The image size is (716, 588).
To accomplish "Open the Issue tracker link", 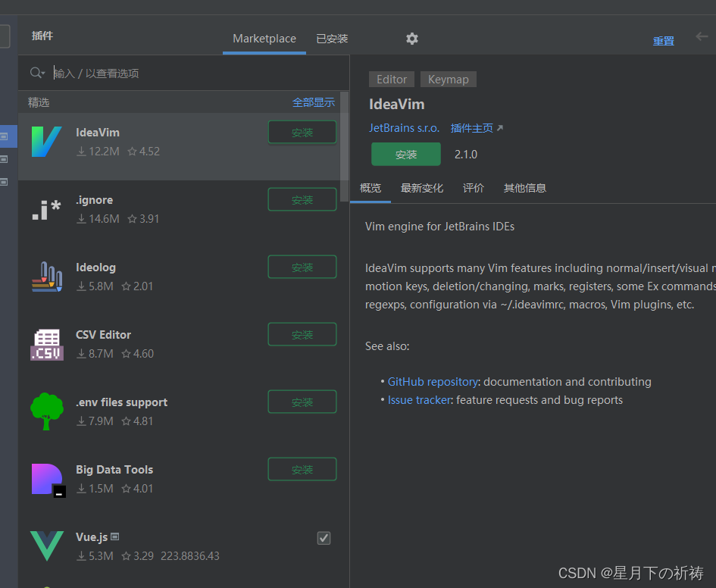I will [x=419, y=400].
